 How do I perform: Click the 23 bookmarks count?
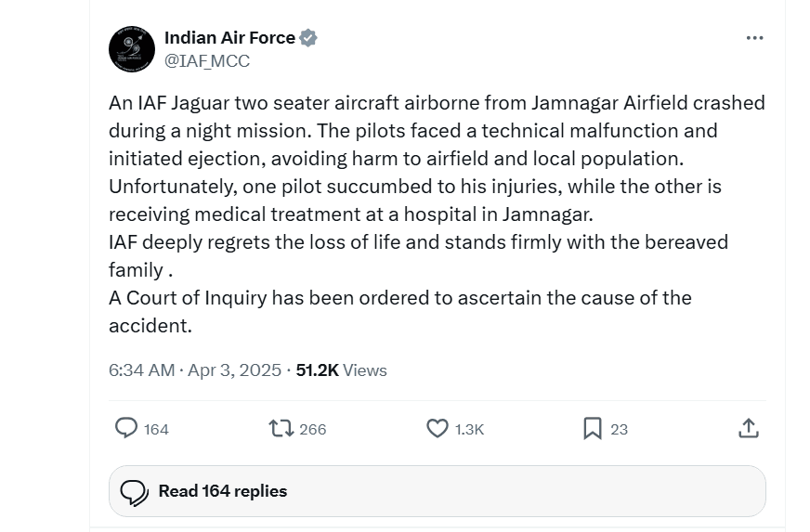620,429
